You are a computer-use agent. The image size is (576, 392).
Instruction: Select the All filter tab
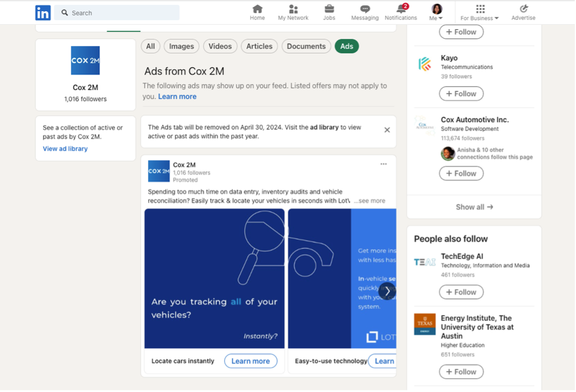pyautogui.click(x=151, y=46)
